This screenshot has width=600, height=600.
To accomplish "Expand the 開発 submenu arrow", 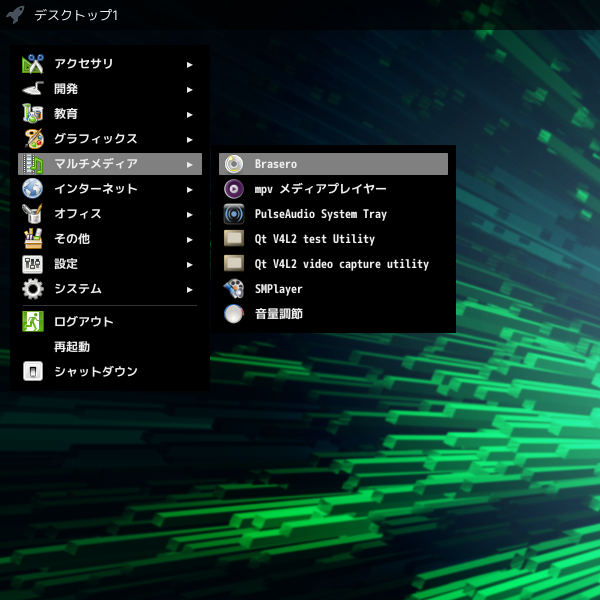I will (x=189, y=90).
